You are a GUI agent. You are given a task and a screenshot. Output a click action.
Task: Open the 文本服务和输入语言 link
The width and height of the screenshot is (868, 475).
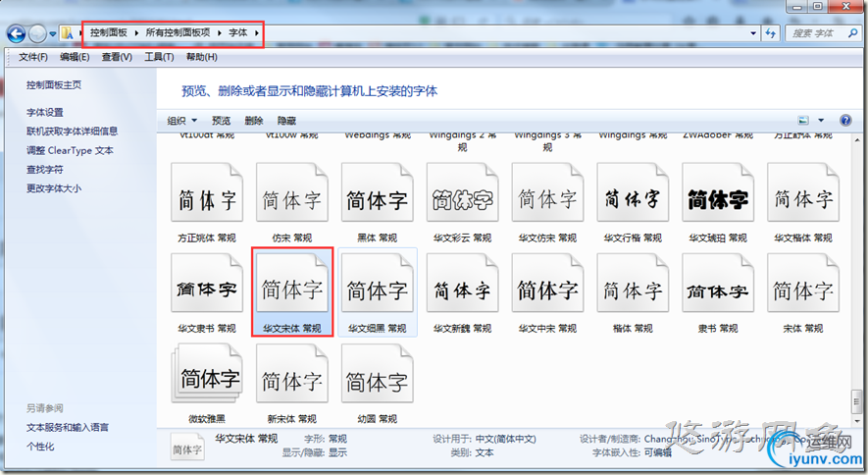tap(68, 427)
